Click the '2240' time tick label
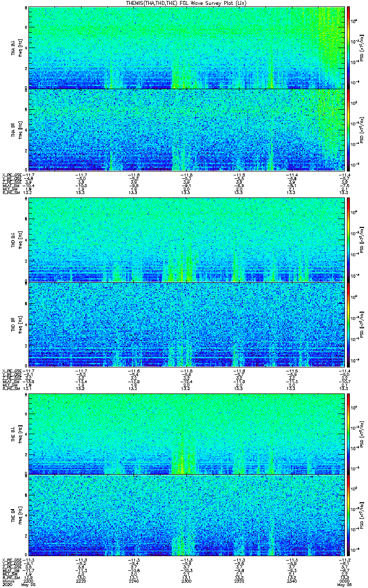The image size is (368, 588). point(134,581)
